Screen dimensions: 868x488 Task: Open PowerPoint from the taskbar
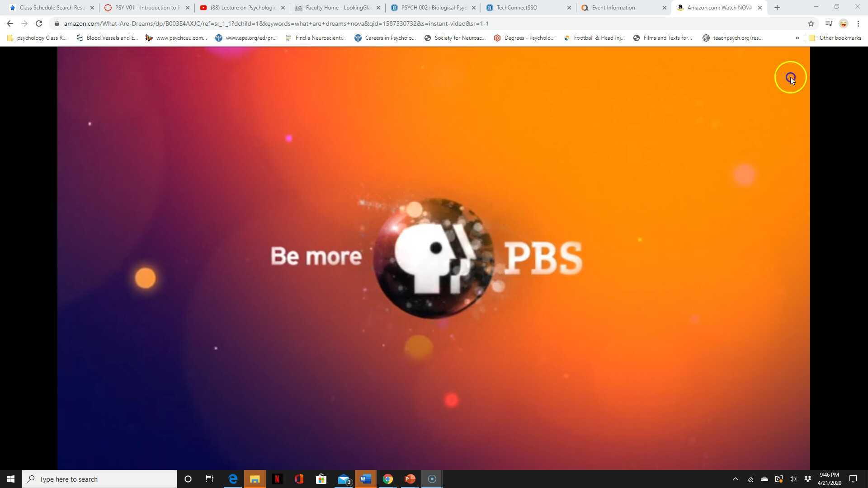(x=410, y=479)
